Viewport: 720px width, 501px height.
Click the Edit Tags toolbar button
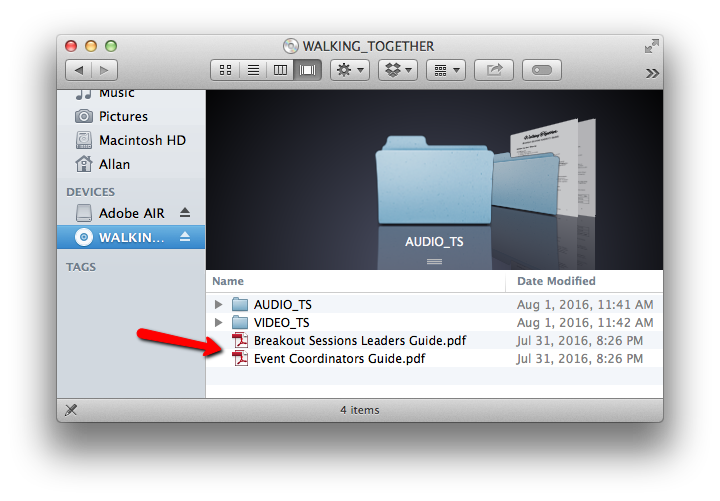(541, 70)
